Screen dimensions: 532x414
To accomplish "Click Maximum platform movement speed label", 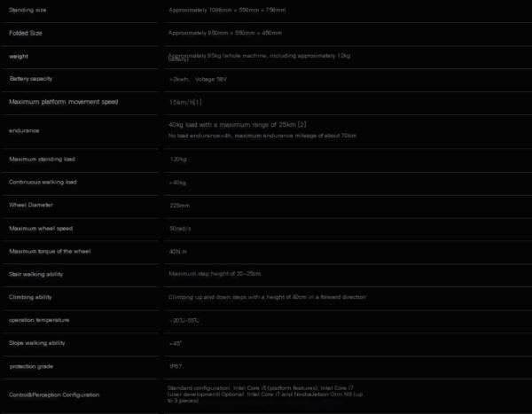I will tap(64, 102).
